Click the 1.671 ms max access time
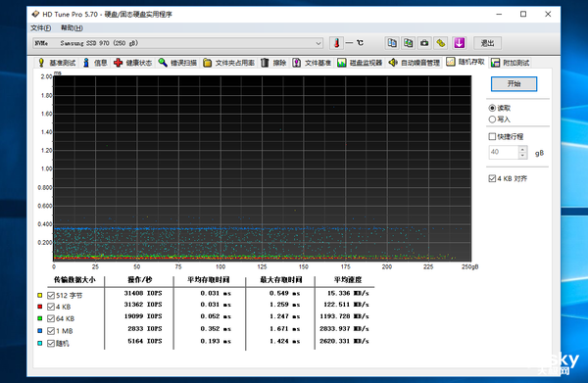This screenshot has height=383, width=588. click(284, 329)
